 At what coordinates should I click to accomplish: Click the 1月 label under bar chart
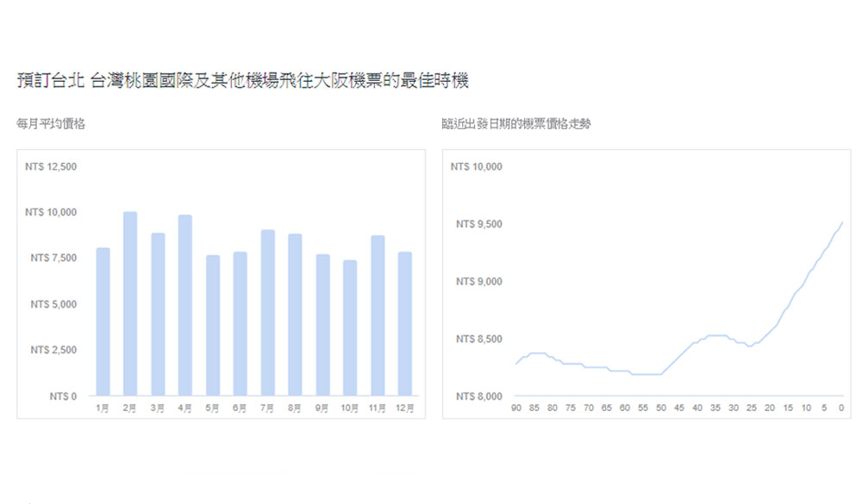point(103,408)
